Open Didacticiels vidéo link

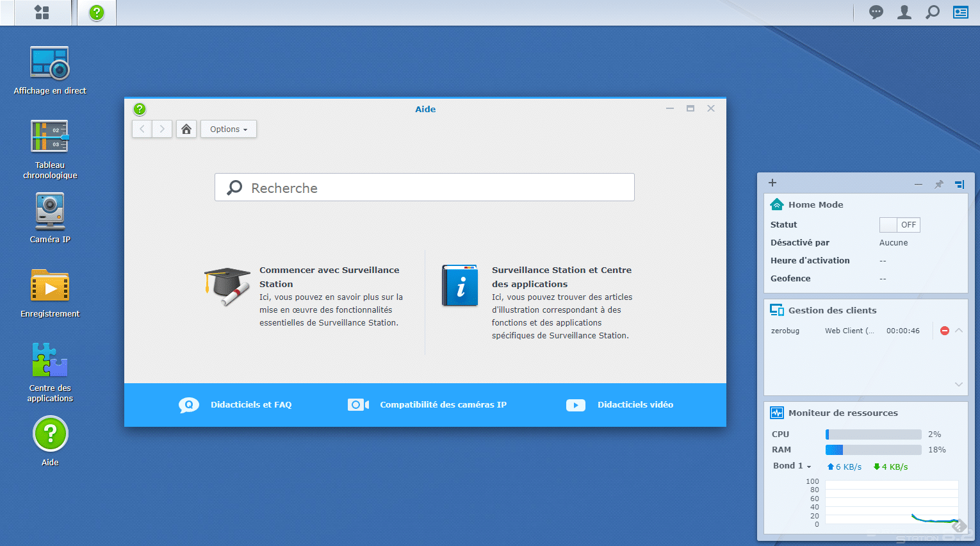click(x=635, y=404)
